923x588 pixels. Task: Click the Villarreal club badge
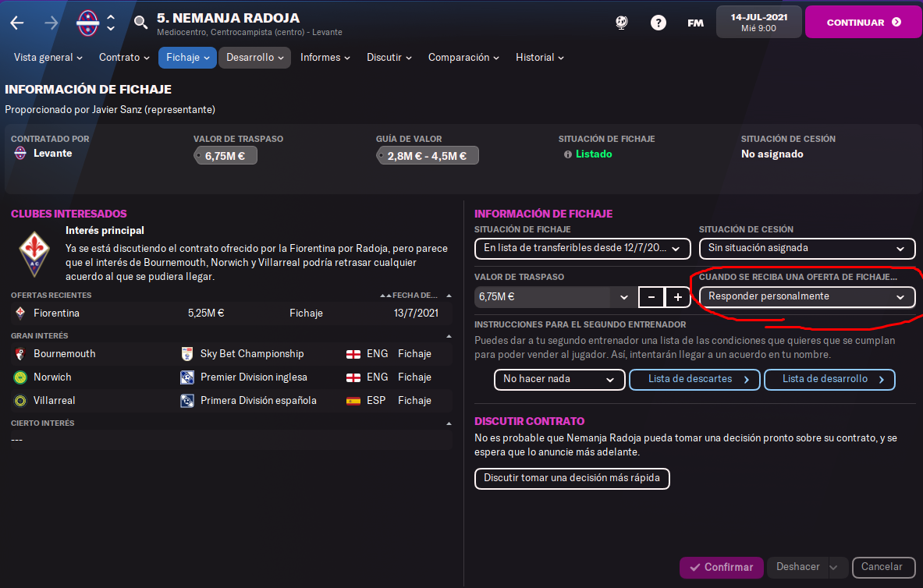[20, 401]
